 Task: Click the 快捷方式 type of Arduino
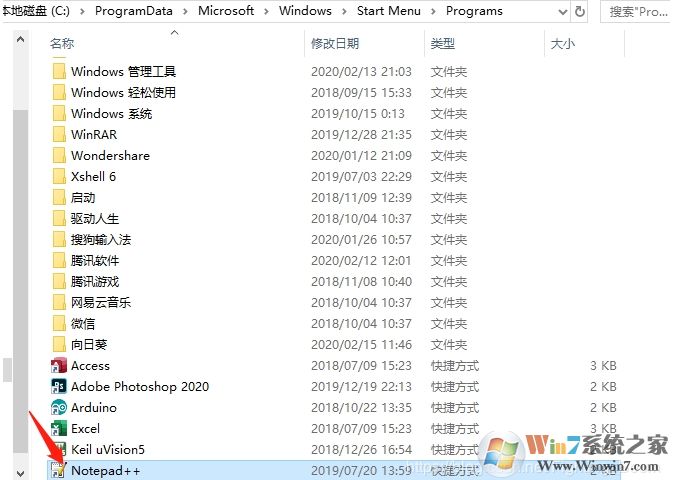tap(455, 408)
